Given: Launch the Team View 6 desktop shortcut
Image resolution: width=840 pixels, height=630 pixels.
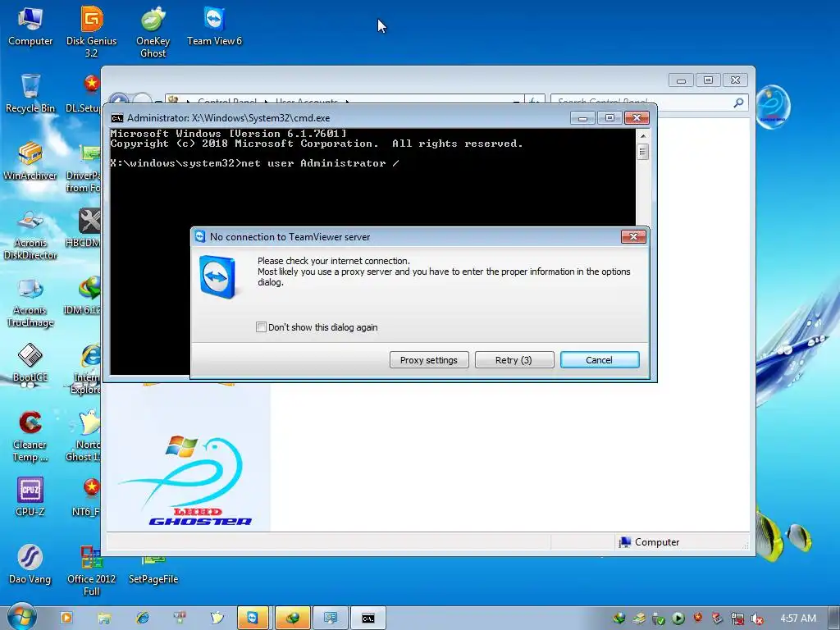Looking at the screenshot, I should (214, 27).
